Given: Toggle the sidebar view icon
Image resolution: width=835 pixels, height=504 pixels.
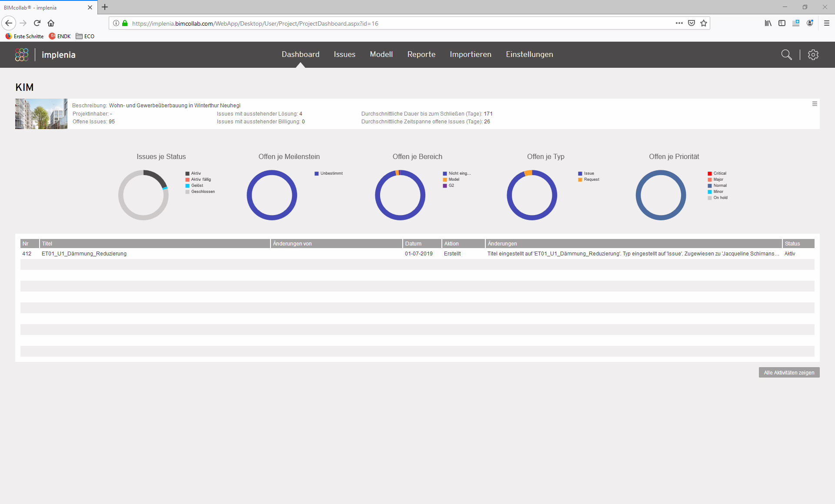Looking at the screenshot, I should [x=782, y=23].
